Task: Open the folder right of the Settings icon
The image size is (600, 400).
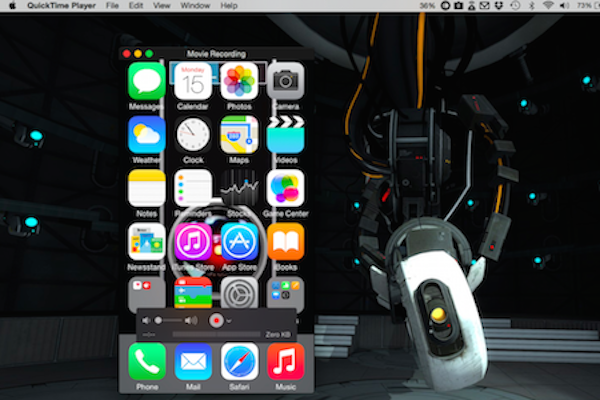Action: pos(285,293)
